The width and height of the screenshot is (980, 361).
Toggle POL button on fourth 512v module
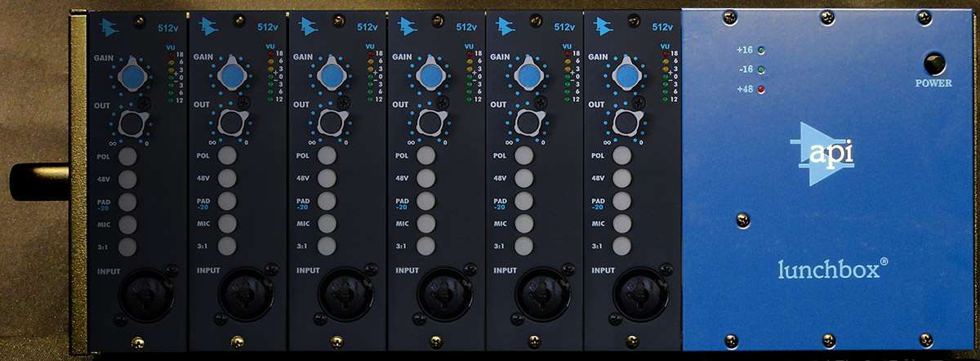click(425, 157)
